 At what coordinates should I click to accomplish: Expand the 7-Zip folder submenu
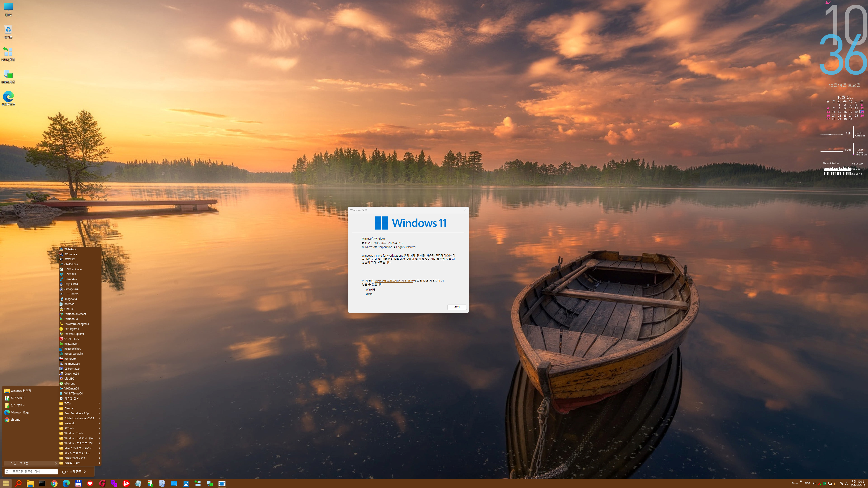80,403
